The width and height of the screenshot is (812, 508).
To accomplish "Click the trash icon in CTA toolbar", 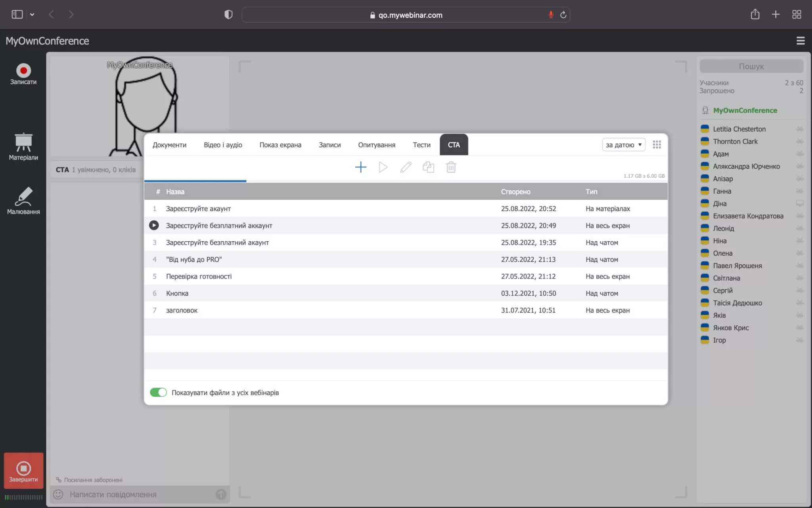I will click(x=451, y=167).
